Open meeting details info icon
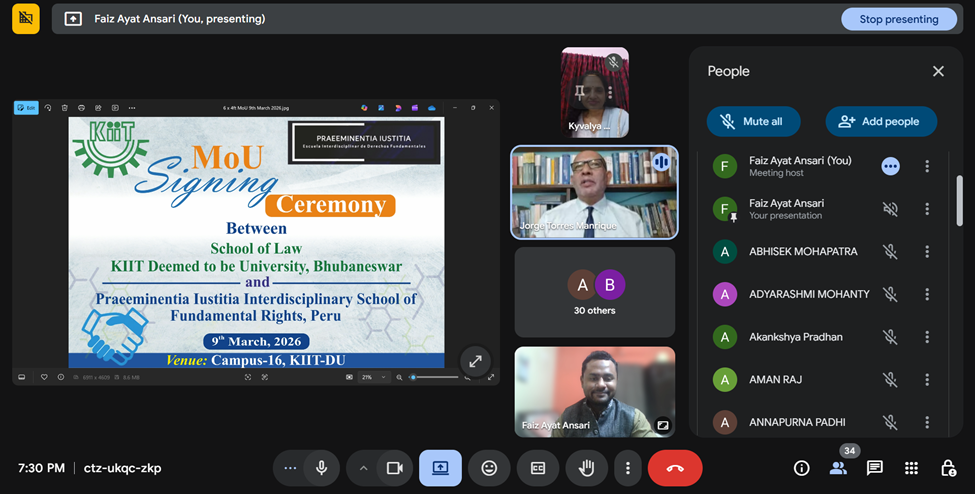Screen dimensions: 975x494 [802, 468]
